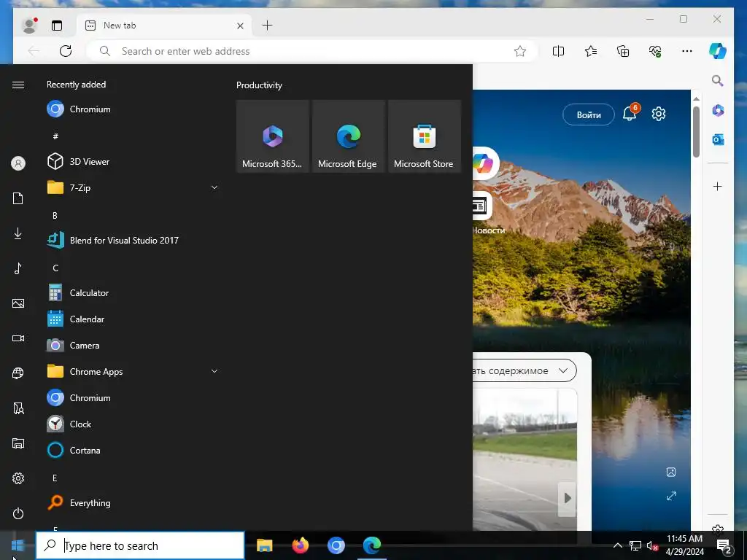Close the New tab tab
747x560 pixels.
click(x=240, y=26)
